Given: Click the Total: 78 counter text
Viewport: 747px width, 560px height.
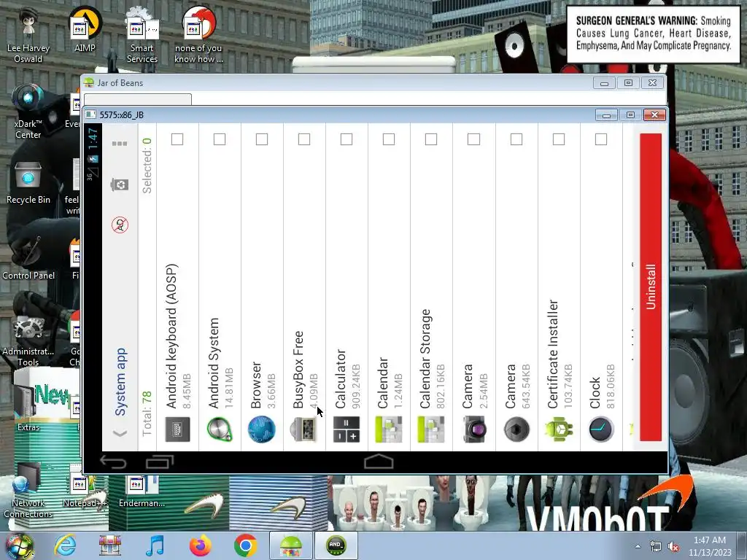Looking at the screenshot, I should pos(147,413).
